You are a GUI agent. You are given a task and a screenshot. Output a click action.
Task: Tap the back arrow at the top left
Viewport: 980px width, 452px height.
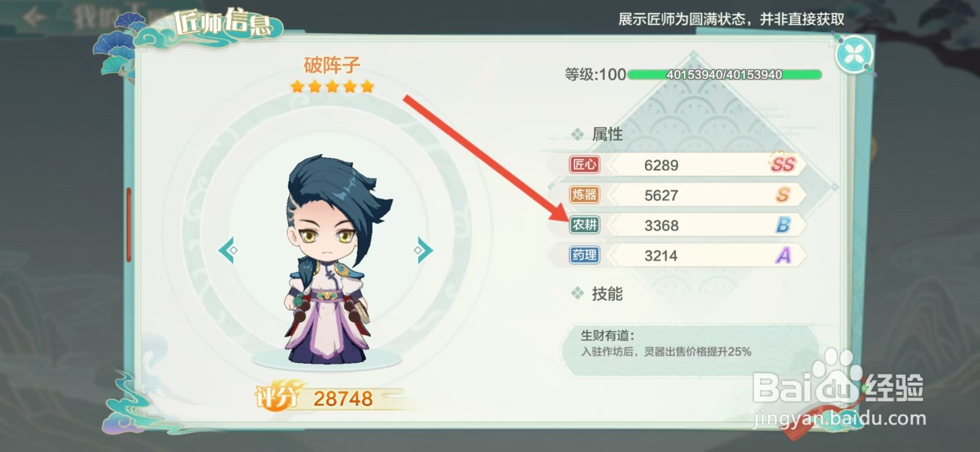pos(34,17)
